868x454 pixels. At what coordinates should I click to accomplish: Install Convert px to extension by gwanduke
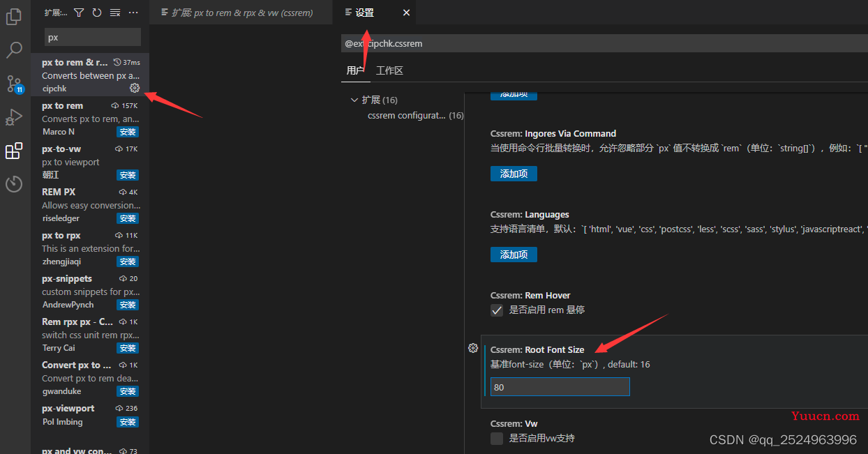click(x=128, y=391)
